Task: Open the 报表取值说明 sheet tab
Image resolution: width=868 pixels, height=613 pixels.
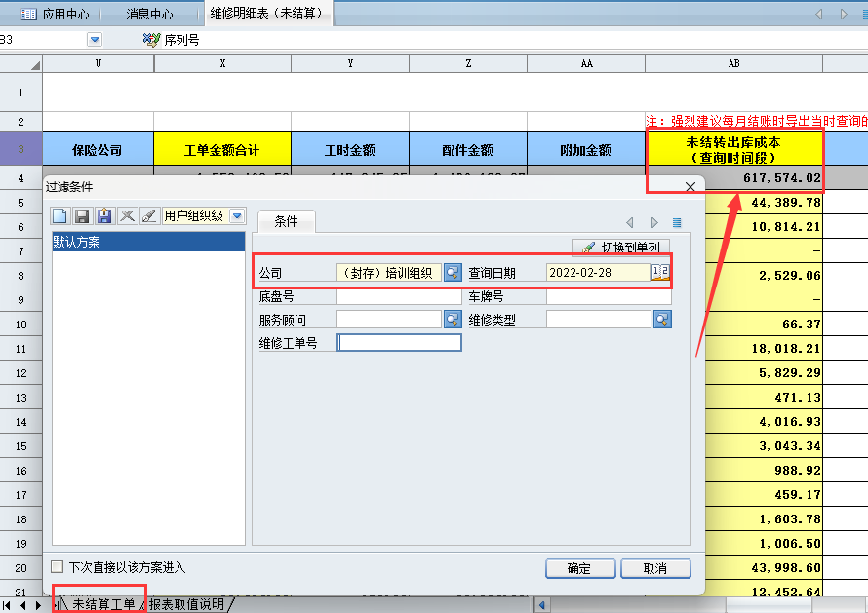Action: [186, 605]
